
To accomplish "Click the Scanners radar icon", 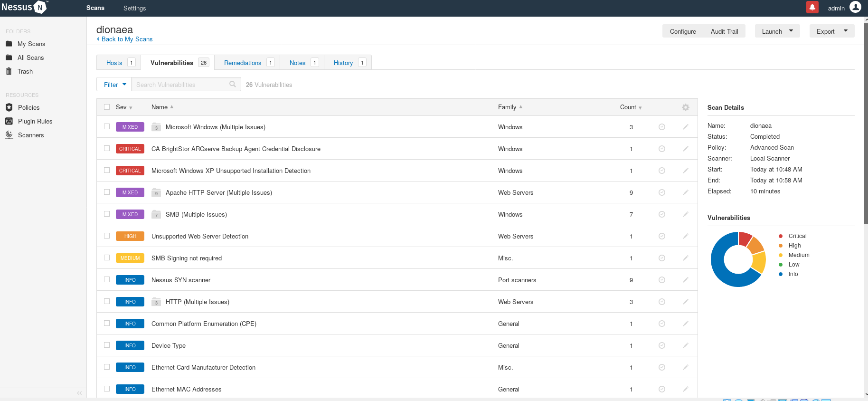I will tap(9, 135).
